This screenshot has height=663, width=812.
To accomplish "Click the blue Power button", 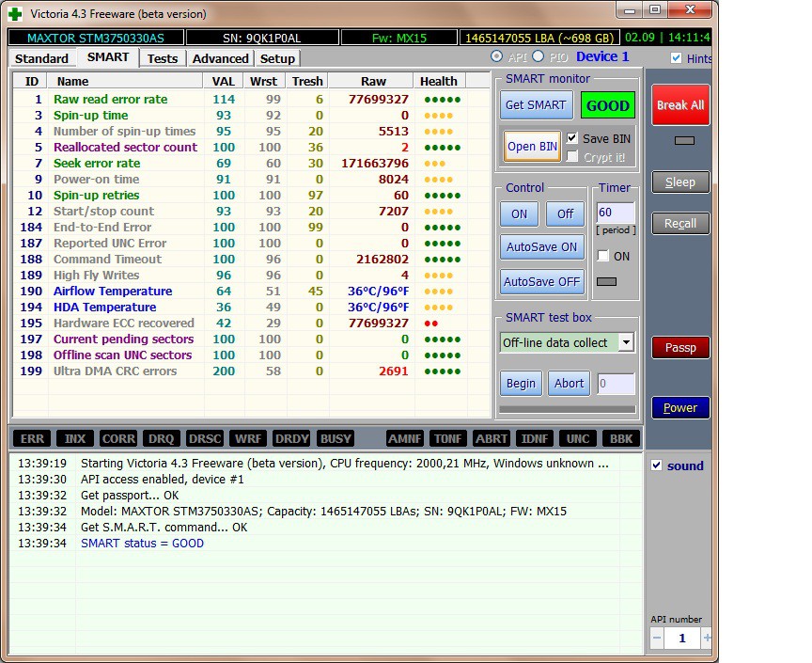I will click(x=679, y=408).
